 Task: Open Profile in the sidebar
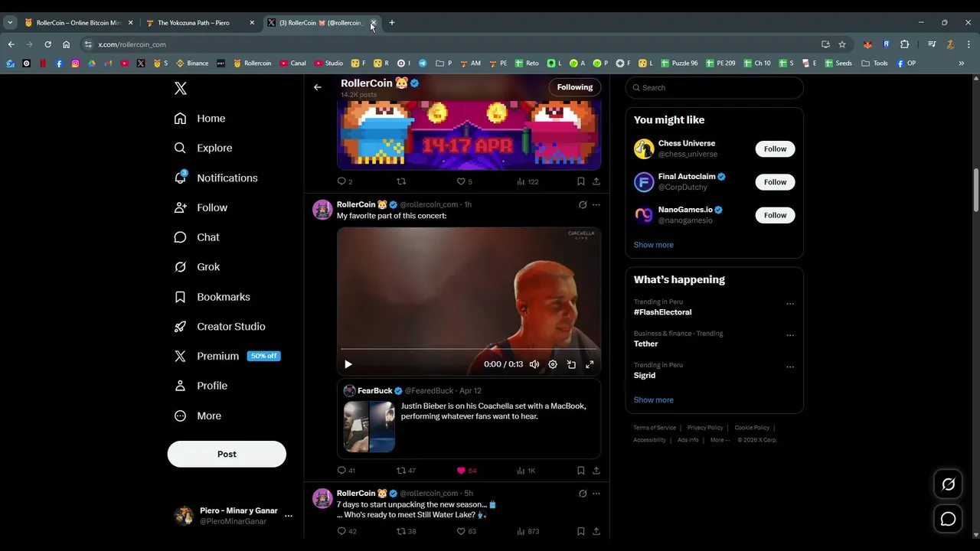click(x=201, y=386)
